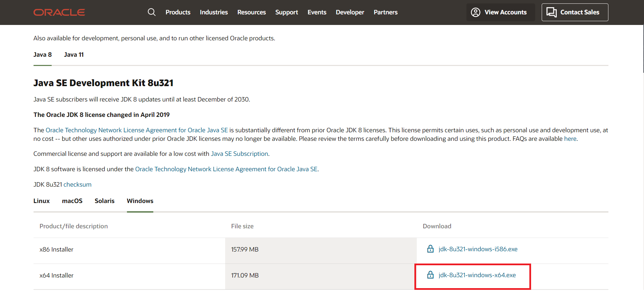Click the File size column header
The height and width of the screenshot is (296, 644).
tap(242, 226)
